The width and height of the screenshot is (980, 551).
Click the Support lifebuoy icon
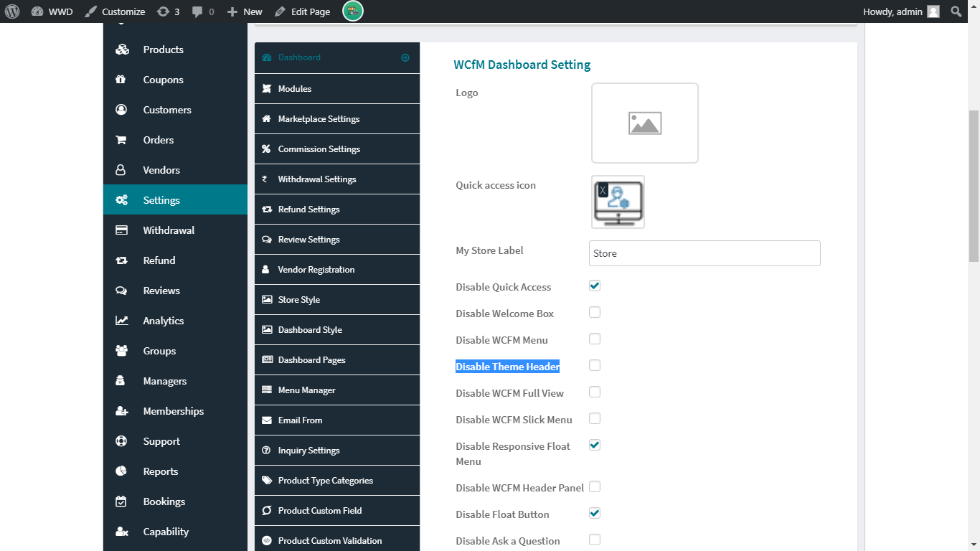pyautogui.click(x=121, y=441)
